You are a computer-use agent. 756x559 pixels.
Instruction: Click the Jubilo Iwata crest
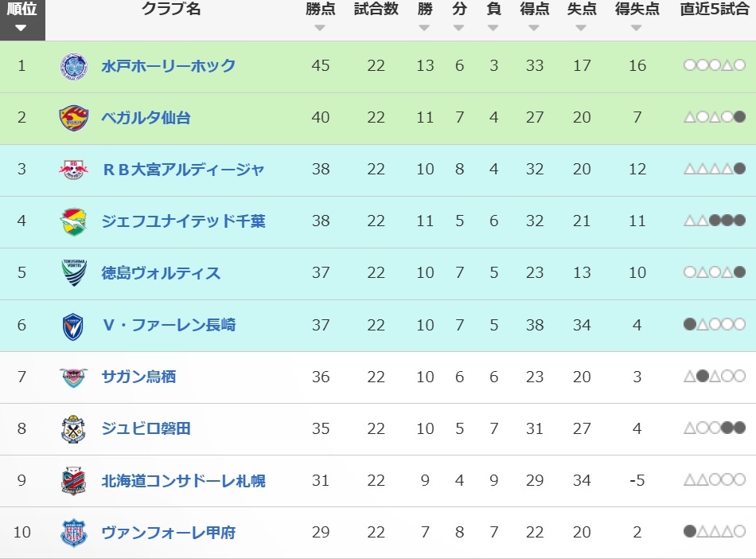[73, 428]
